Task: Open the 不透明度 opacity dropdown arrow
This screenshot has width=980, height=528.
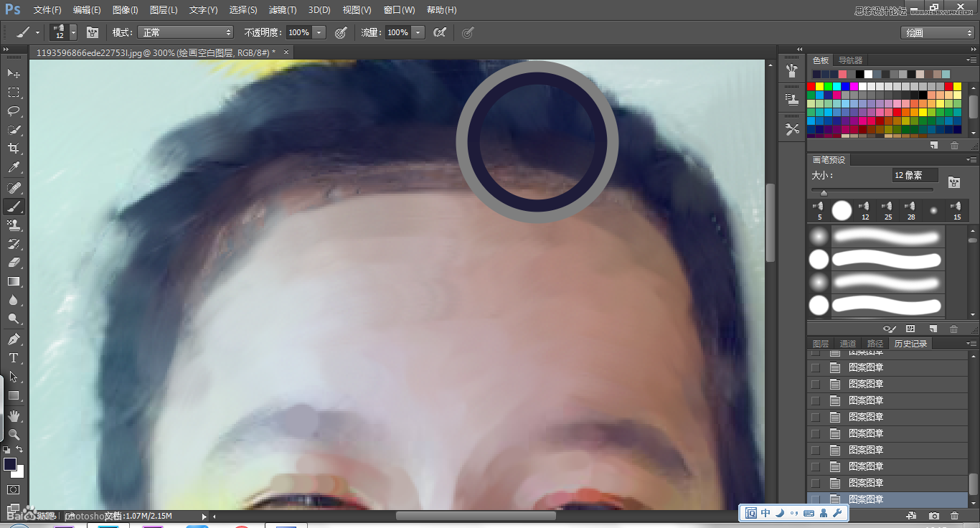Action: point(319,32)
